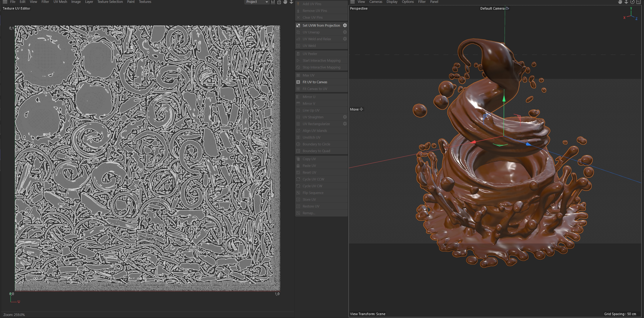
Task: Click the pan hand icon in UV editor
Action: pyautogui.click(x=285, y=2)
